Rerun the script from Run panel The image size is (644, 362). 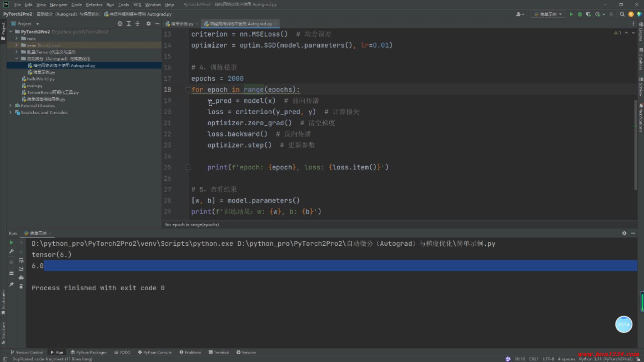11,242
